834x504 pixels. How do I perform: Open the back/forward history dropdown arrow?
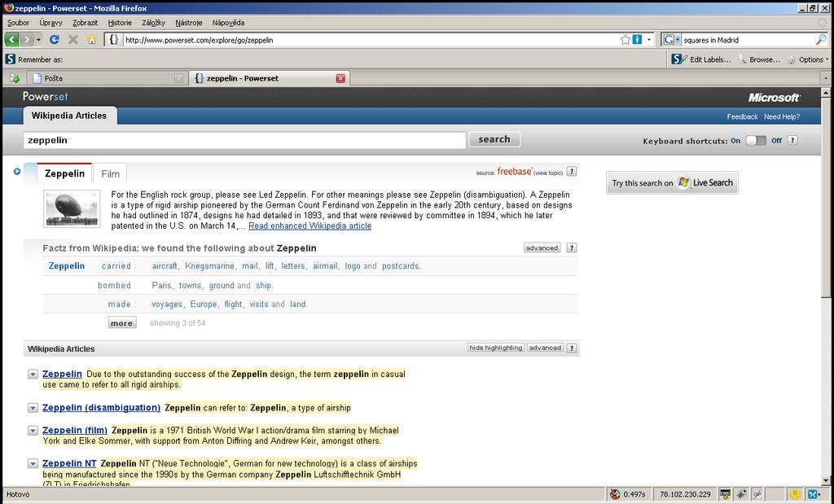point(38,40)
